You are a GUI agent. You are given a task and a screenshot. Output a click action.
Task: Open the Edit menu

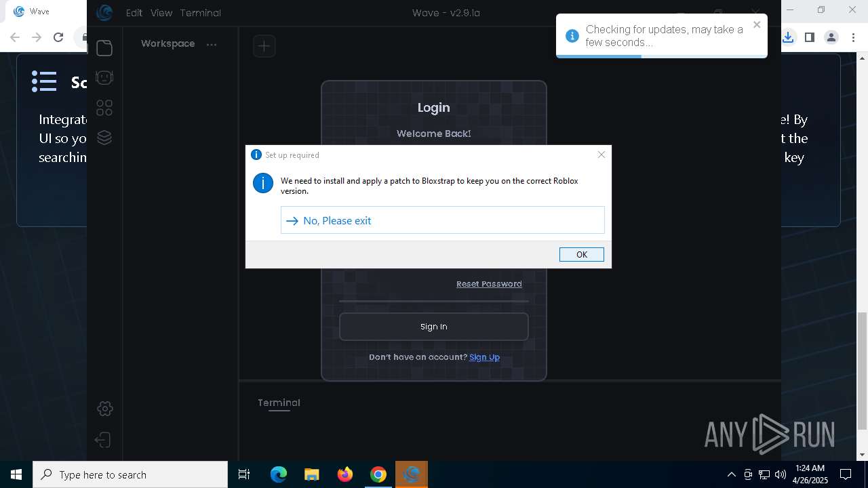[x=134, y=13]
